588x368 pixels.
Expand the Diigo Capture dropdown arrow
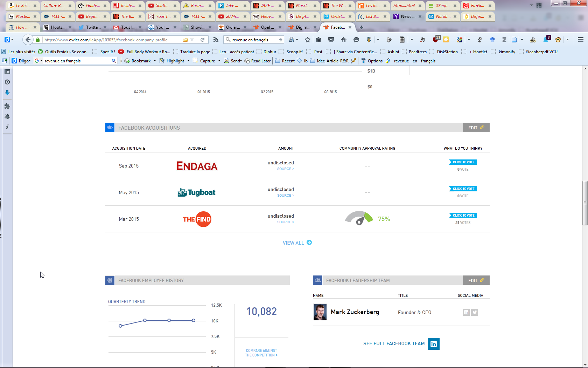coord(219,61)
